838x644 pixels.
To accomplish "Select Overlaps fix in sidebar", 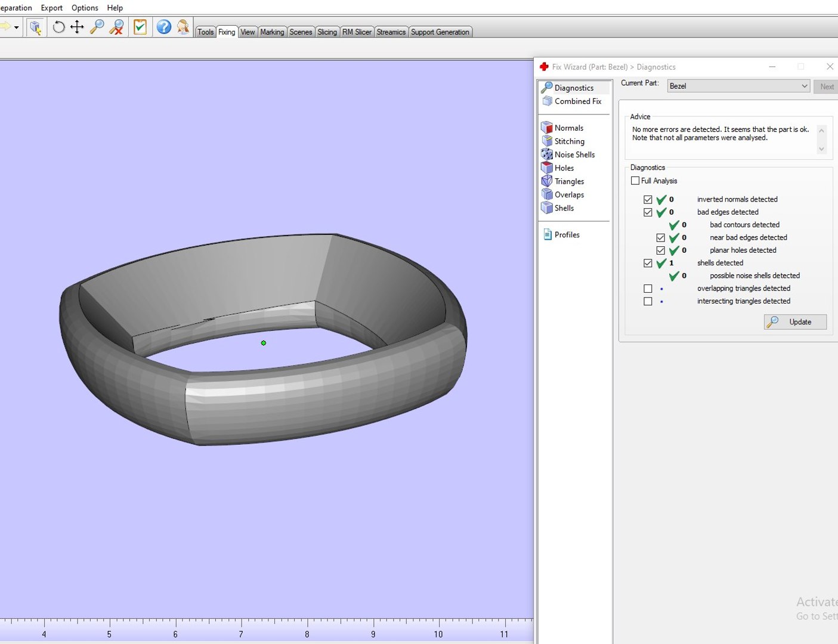I will tap(562, 194).
